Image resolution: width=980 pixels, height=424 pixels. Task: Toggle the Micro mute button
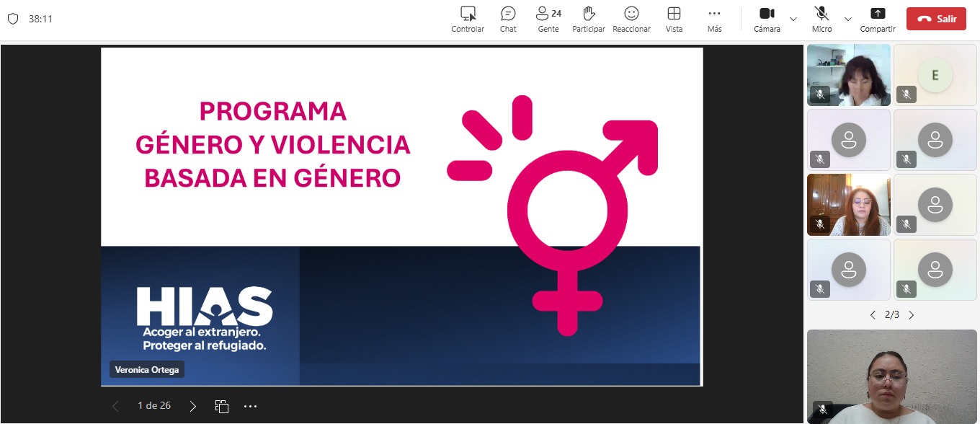821,14
